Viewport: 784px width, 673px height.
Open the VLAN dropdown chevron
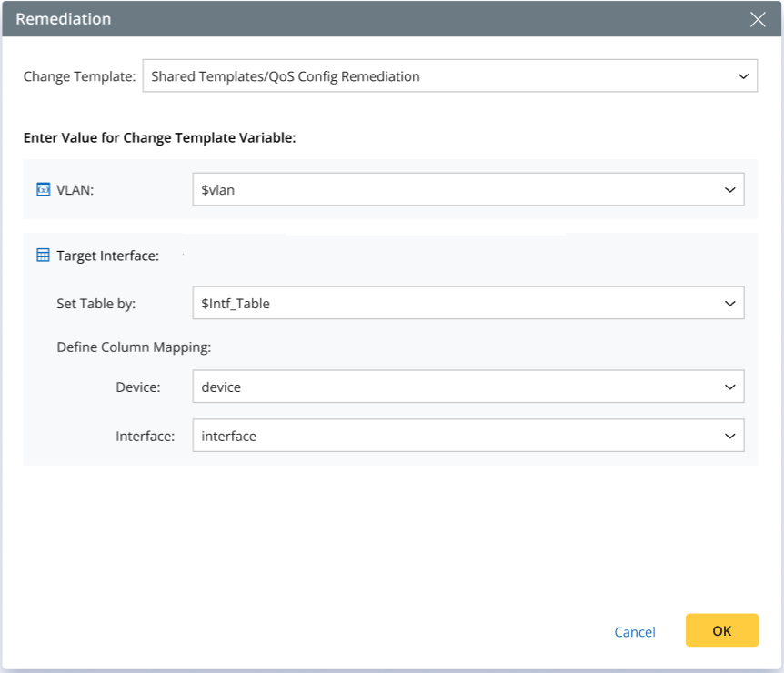pyautogui.click(x=729, y=189)
